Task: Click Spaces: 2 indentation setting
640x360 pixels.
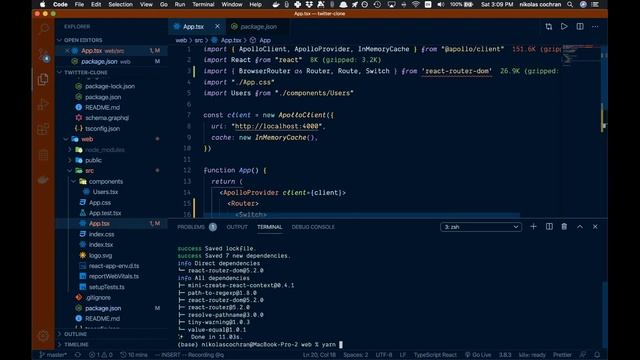Action: tap(356, 355)
